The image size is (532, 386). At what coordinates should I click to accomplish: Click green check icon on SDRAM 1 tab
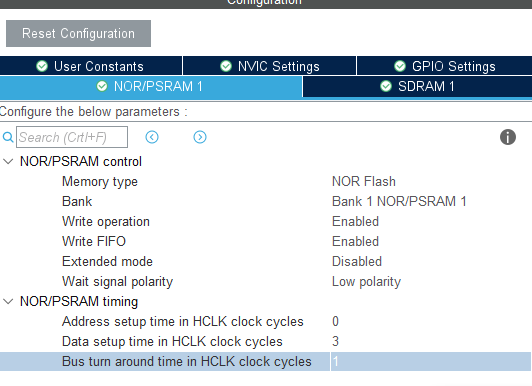tap(386, 86)
